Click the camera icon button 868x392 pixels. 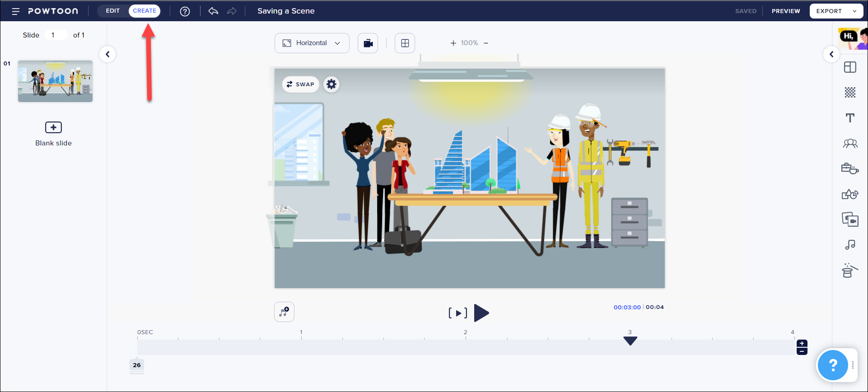click(x=368, y=43)
